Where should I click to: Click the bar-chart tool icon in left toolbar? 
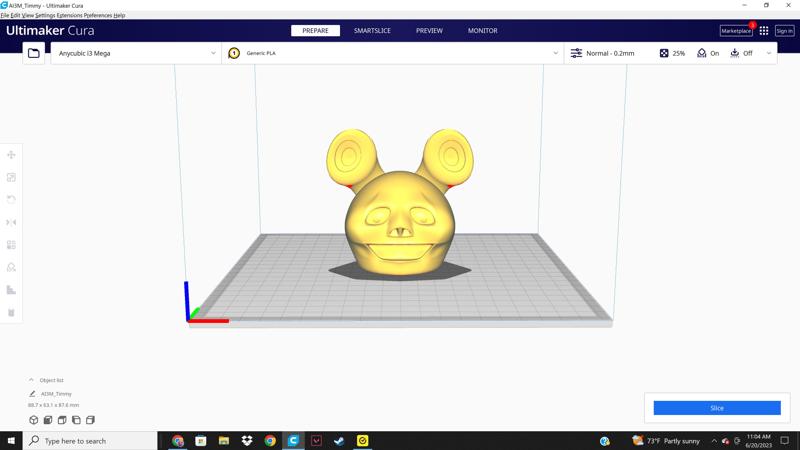click(11, 290)
